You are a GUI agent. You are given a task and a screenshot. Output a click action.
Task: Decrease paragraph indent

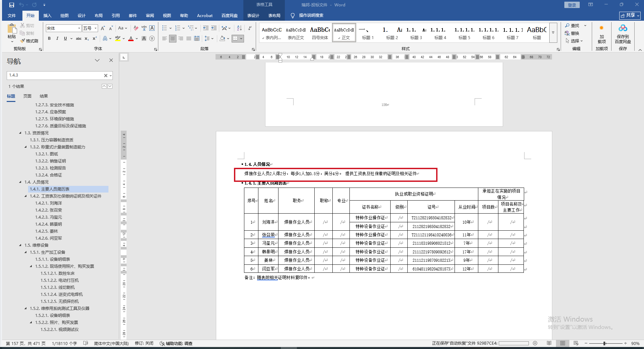click(206, 28)
